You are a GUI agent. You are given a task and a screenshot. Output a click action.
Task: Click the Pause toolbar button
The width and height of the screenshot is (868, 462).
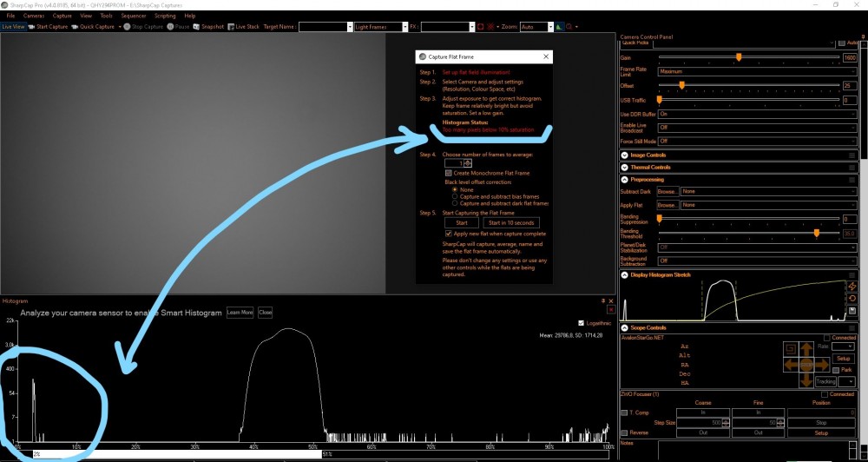click(178, 27)
